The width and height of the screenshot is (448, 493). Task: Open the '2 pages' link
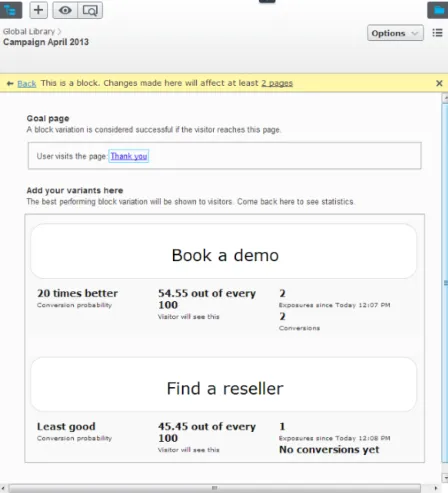pos(277,83)
